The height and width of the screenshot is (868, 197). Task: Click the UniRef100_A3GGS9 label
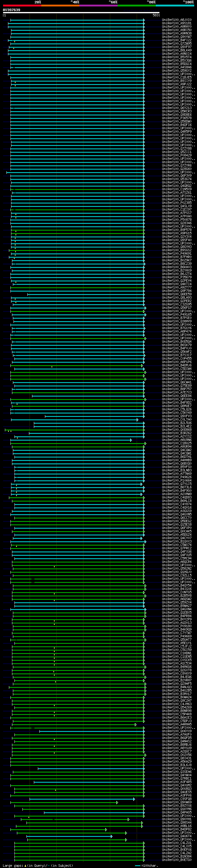(177, 511)
